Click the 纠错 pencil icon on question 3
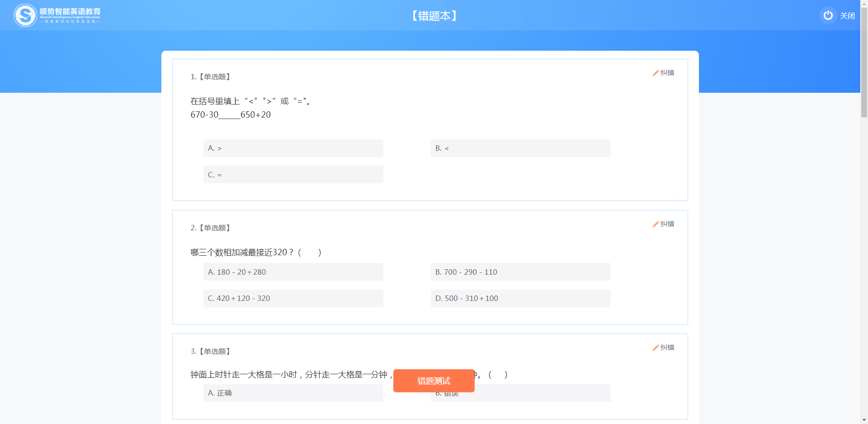 (x=656, y=348)
